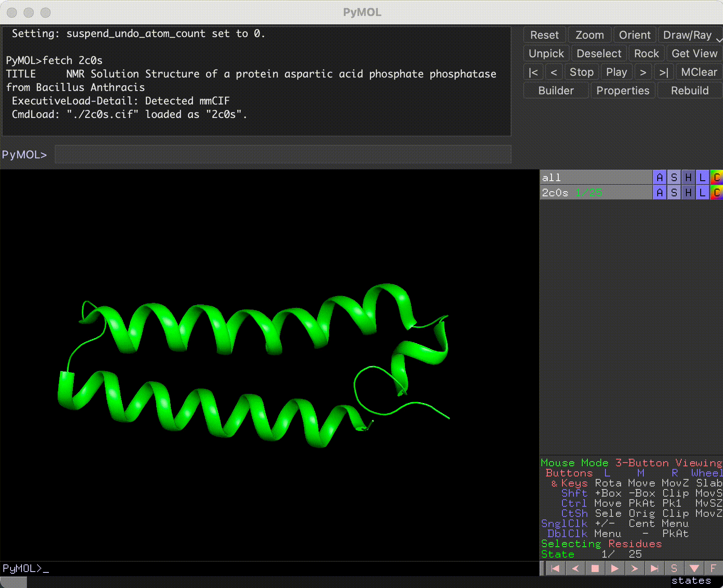Step back one state using the left arrow icon

coord(576,568)
